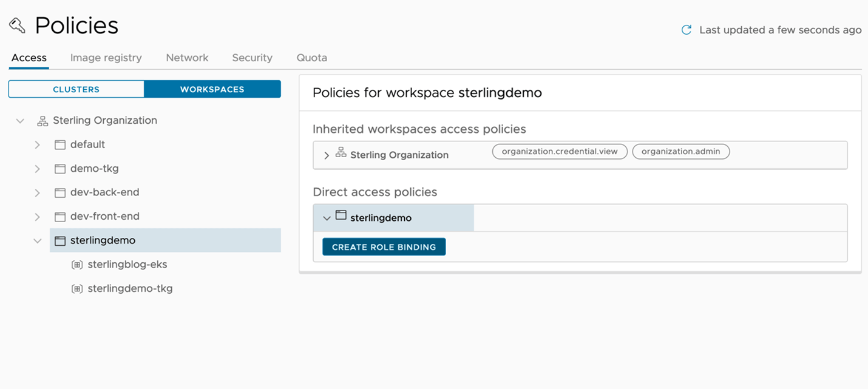Click the organization.admin role tag
This screenshot has width=868, height=389.
pyautogui.click(x=680, y=152)
